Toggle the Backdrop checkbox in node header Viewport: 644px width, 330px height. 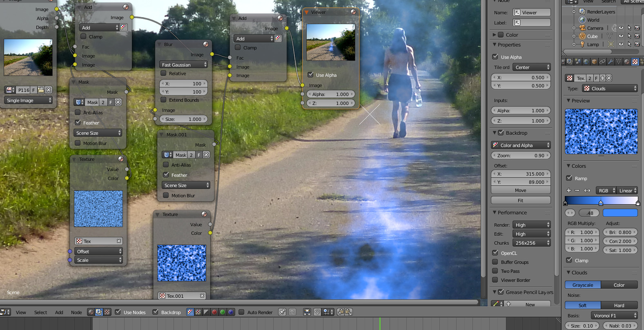pos(155,312)
